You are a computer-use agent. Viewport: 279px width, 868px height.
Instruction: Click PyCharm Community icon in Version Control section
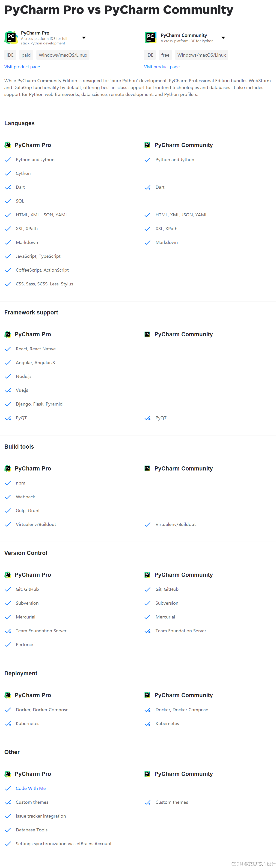(x=147, y=575)
